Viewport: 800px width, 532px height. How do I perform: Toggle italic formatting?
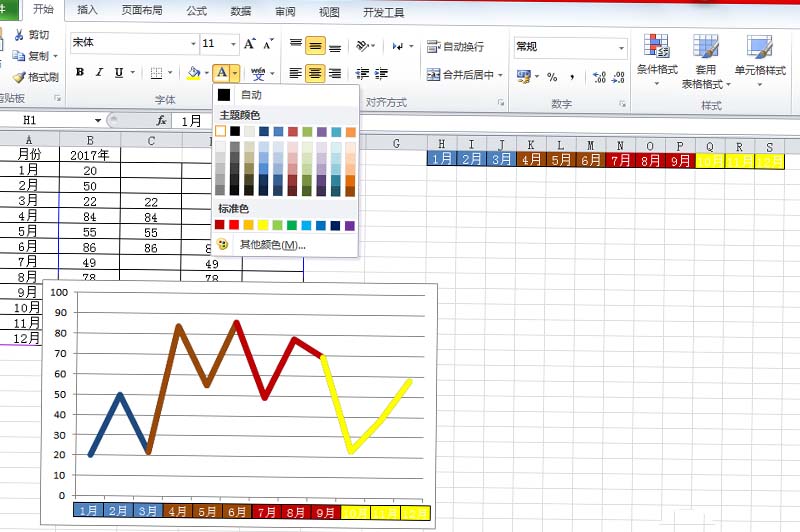(x=98, y=73)
